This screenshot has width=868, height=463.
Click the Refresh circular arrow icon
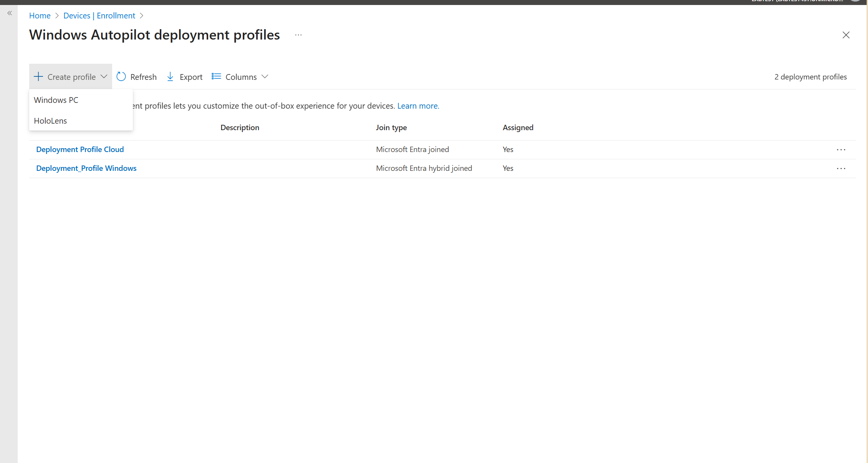point(121,77)
